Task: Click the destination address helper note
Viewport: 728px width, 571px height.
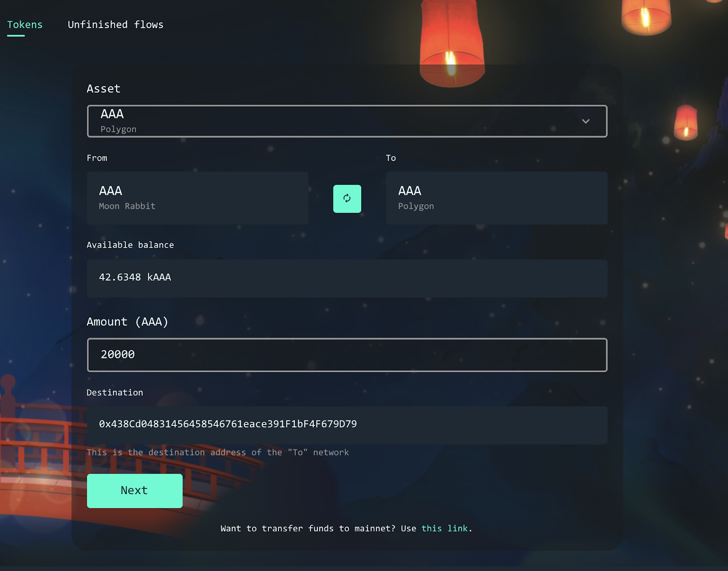Action: pos(217,452)
